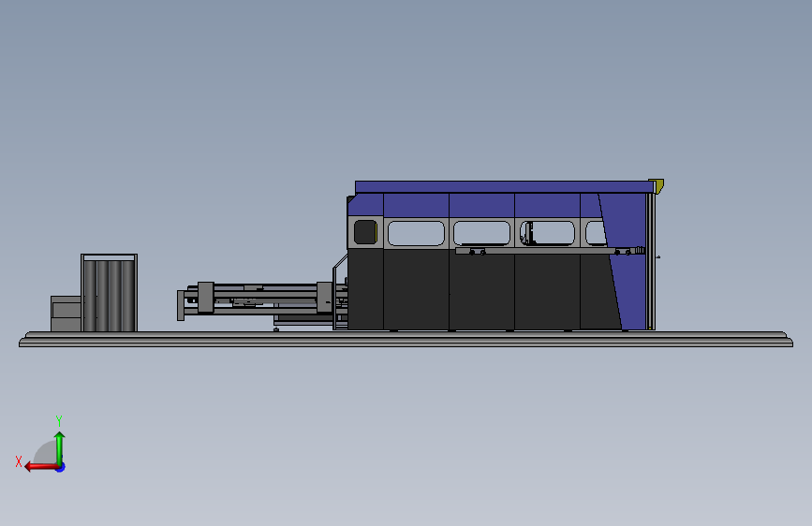Pick the horizontal gray rail under the windows
The width and height of the screenshot is (812, 526).
(x=549, y=251)
